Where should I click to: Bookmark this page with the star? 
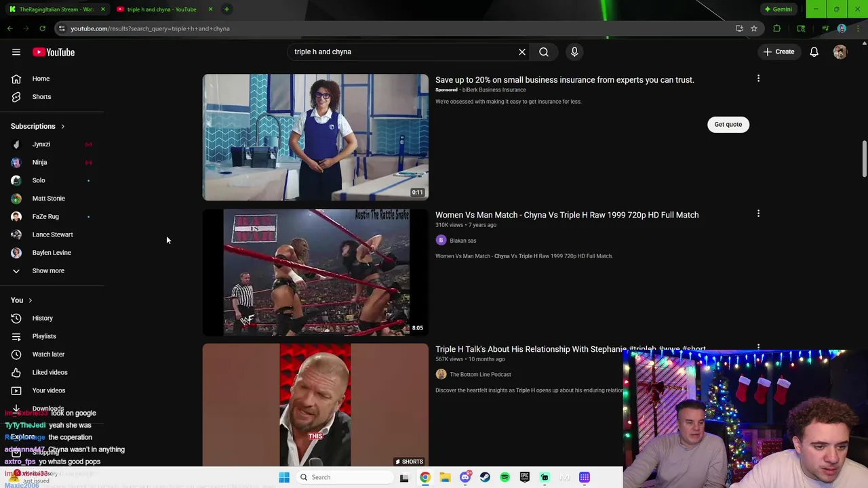(753, 28)
